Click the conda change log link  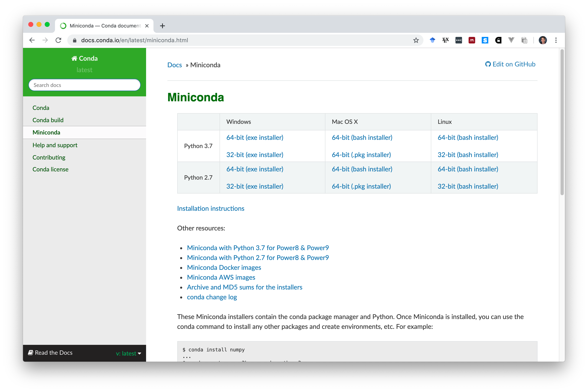point(212,297)
